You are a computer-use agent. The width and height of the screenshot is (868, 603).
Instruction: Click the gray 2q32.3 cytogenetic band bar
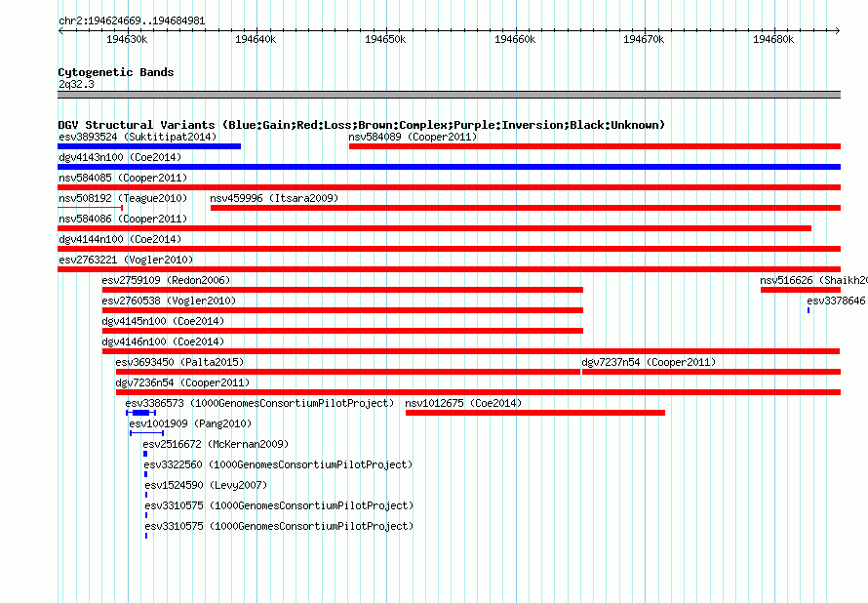pyautogui.click(x=449, y=95)
